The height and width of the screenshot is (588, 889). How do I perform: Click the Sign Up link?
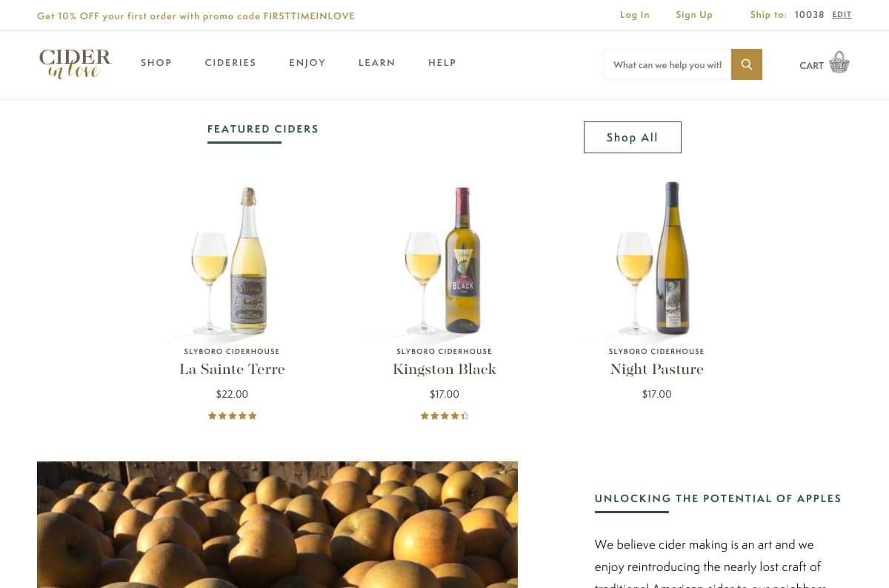point(694,15)
